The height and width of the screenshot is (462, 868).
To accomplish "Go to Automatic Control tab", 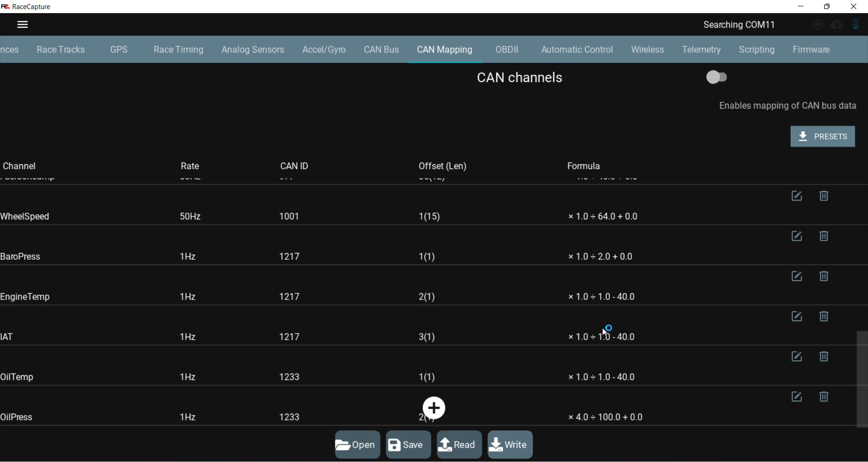I will pos(577,50).
